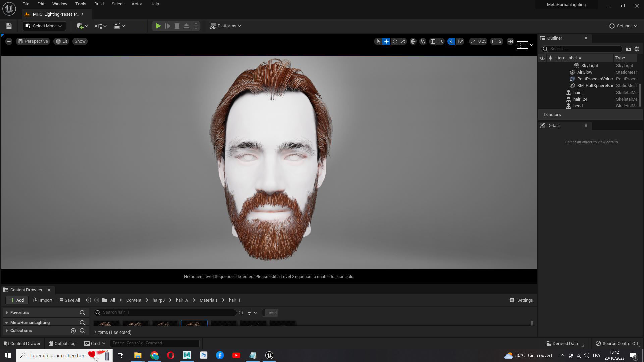644x362 pixels.
Task: Activate the Select objects cursor tool
Action: tap(378, 41)
